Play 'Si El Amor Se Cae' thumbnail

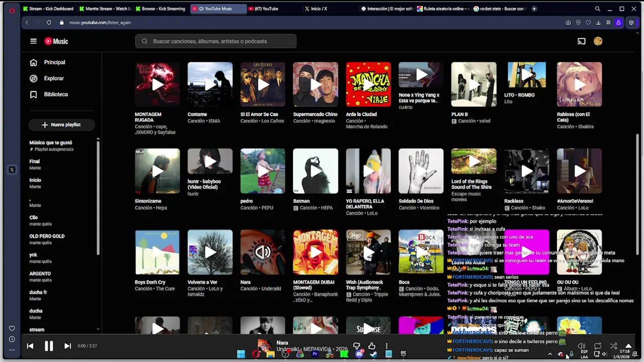coord(263,84)
